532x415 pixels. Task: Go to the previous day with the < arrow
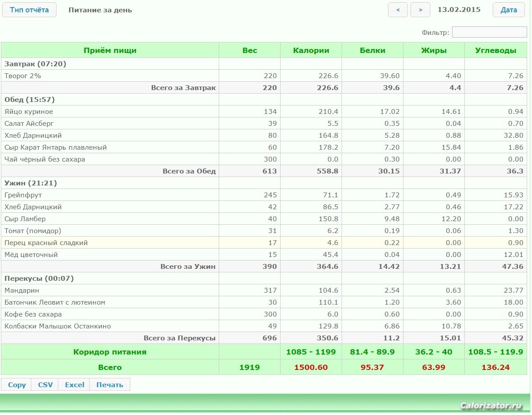[x=398, y=10]
